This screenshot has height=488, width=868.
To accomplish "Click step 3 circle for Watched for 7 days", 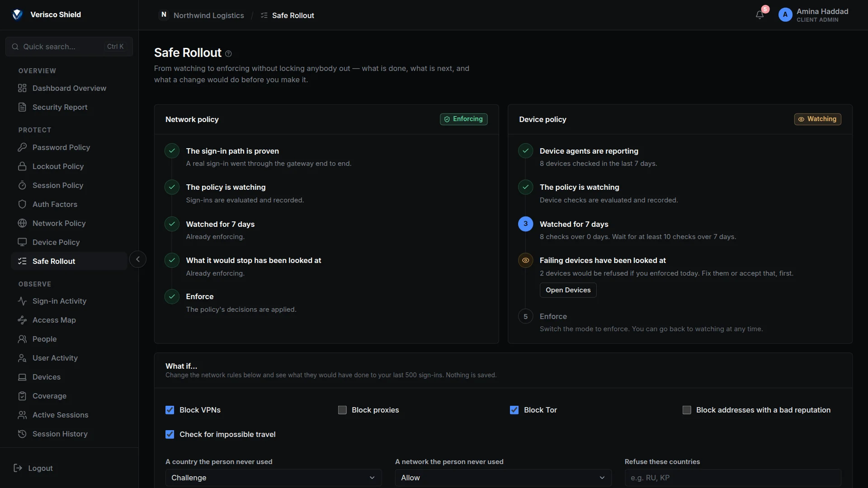I will 525,224.
